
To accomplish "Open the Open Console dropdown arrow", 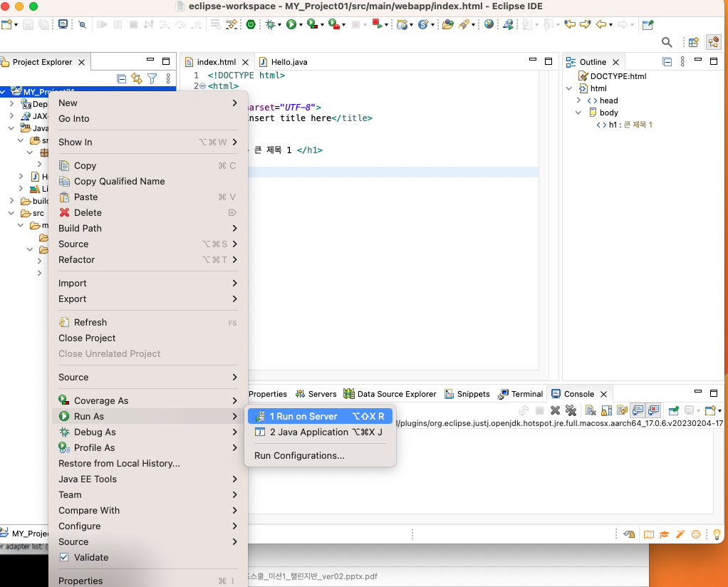I will pos(719,410).
